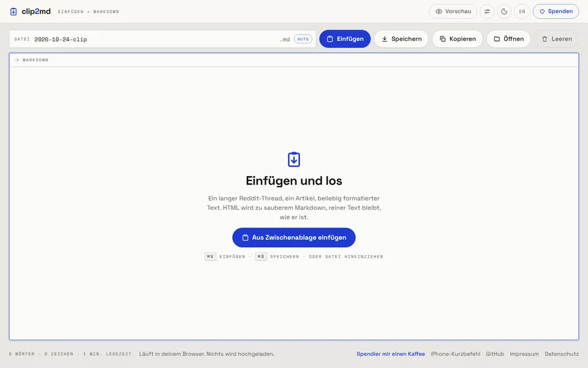Open the iPhone-Kurzbefehl link
Screen dimensions: 588x368
tap(455, 354)
